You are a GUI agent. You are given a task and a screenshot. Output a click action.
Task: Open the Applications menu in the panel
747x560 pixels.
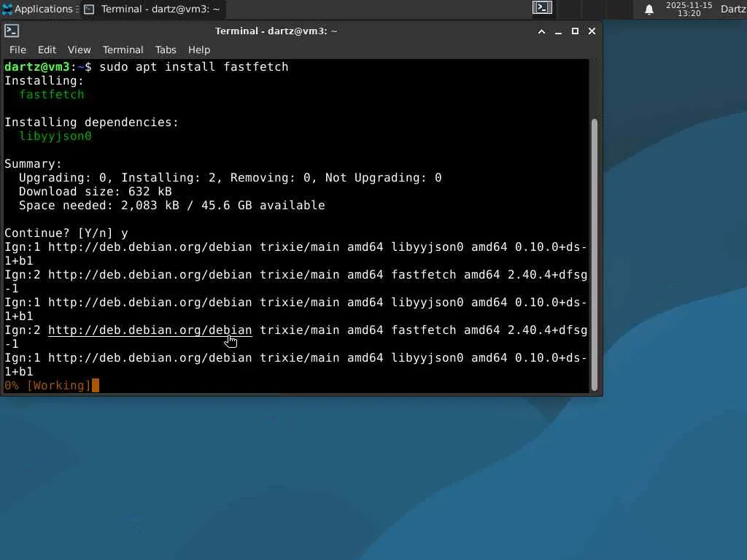(x=40, y=9)
